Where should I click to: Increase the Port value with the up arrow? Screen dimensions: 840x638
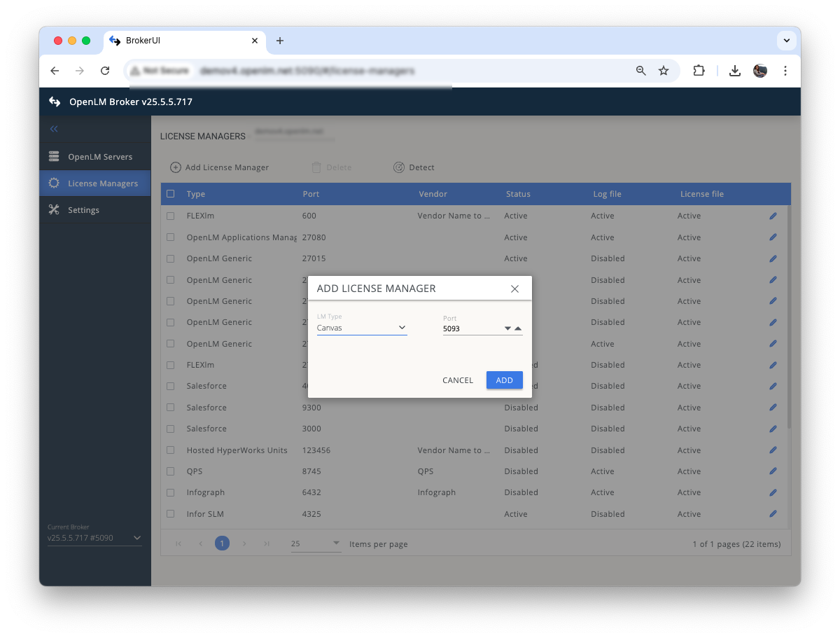click(518, 327)
